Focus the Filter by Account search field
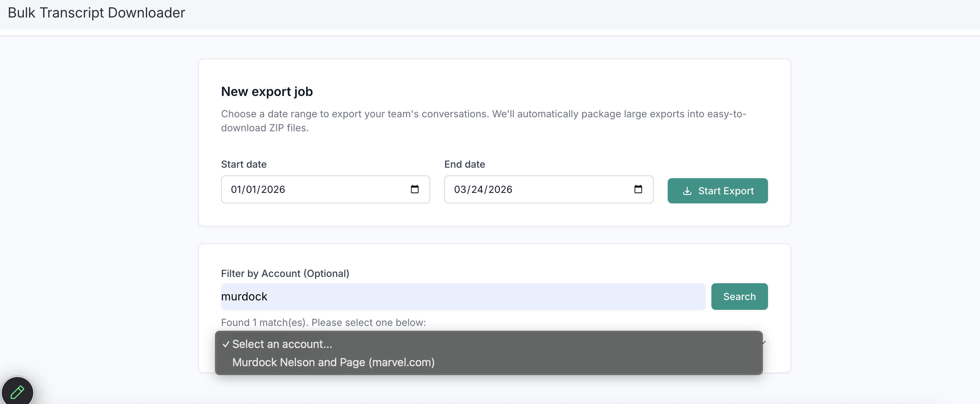Screen dimensions: 980x404 coord(463,296)
